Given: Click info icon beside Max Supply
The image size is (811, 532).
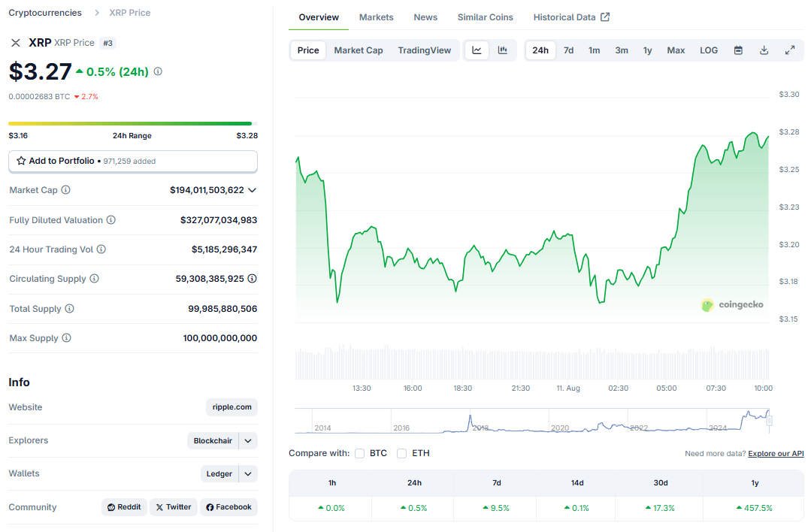Looking at the screenshot, I should point(66,338).
